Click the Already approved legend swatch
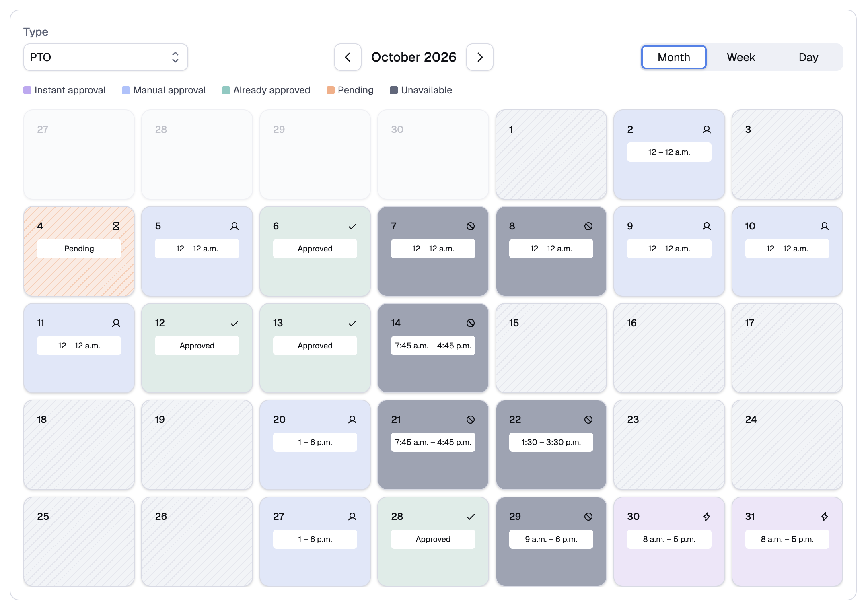 point(226,90)
